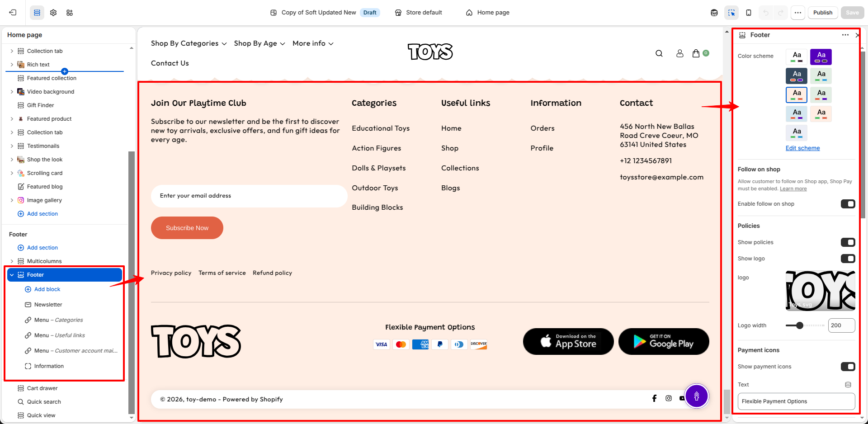Collapse the Footer section tree
The width and height of the screenshot is (868, 424).
tap(12, 275)
